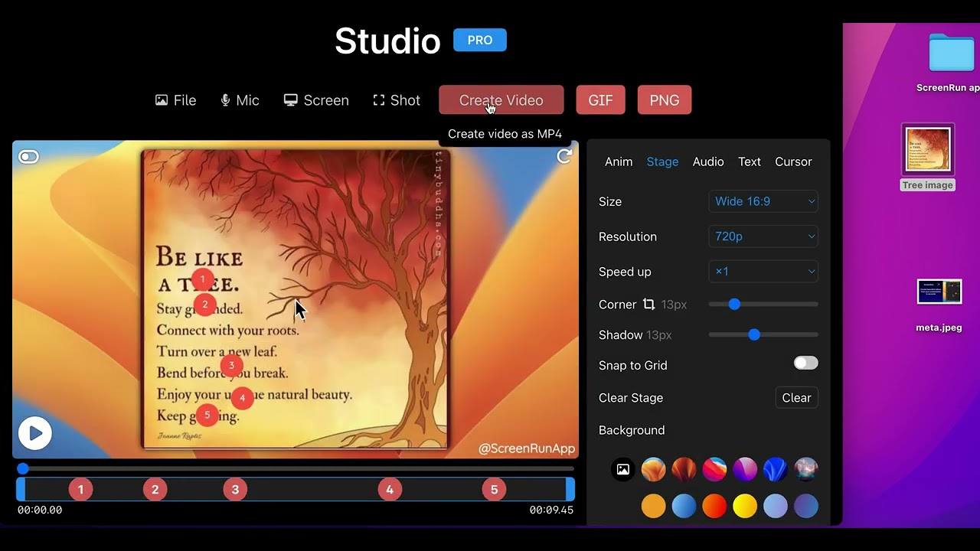Viewport: 980px width, 551px height.
Task: Select timeline marker 3
Action: [x=235, y=490]
